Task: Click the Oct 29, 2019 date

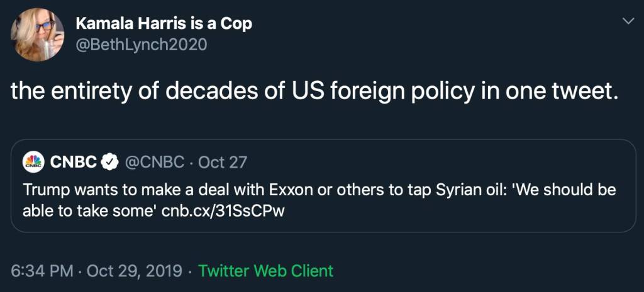Action: 135,271
